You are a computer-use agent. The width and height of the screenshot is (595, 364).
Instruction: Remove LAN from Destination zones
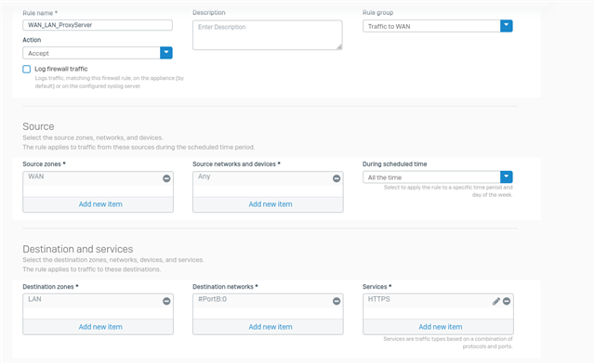(x=166, y=301)
